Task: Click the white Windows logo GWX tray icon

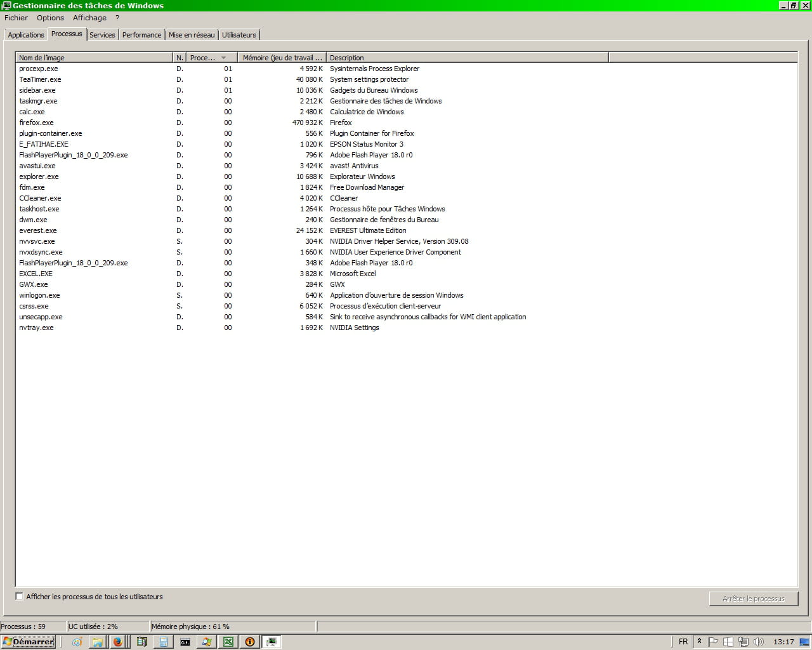Action: click(x=728, y=642)
